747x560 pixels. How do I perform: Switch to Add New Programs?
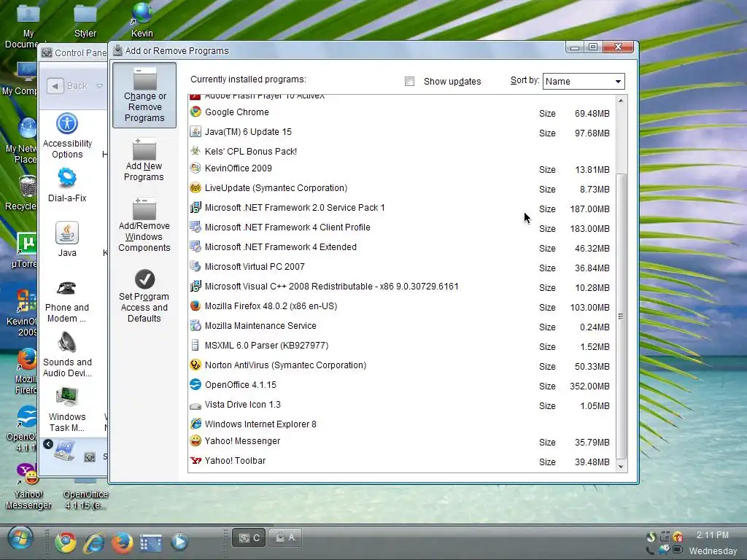144,160
